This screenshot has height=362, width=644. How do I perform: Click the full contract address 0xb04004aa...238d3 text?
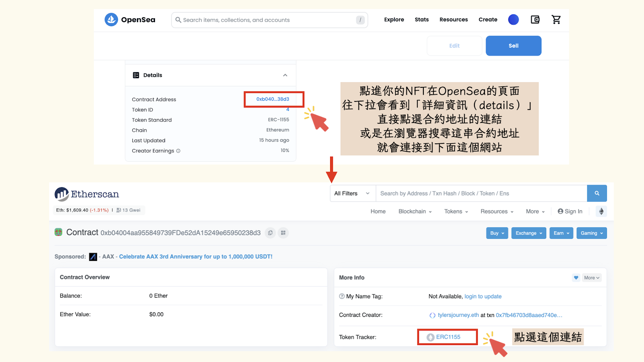[181, 233]
